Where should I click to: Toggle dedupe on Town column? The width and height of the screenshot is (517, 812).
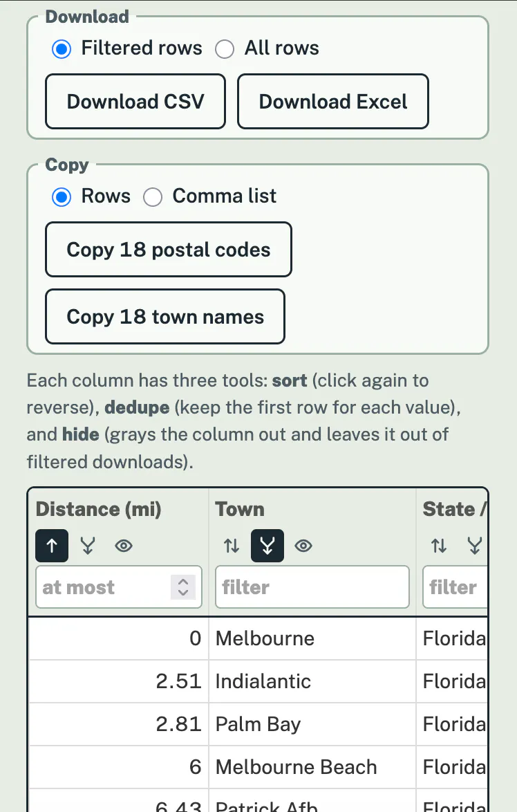coord(267,545)
